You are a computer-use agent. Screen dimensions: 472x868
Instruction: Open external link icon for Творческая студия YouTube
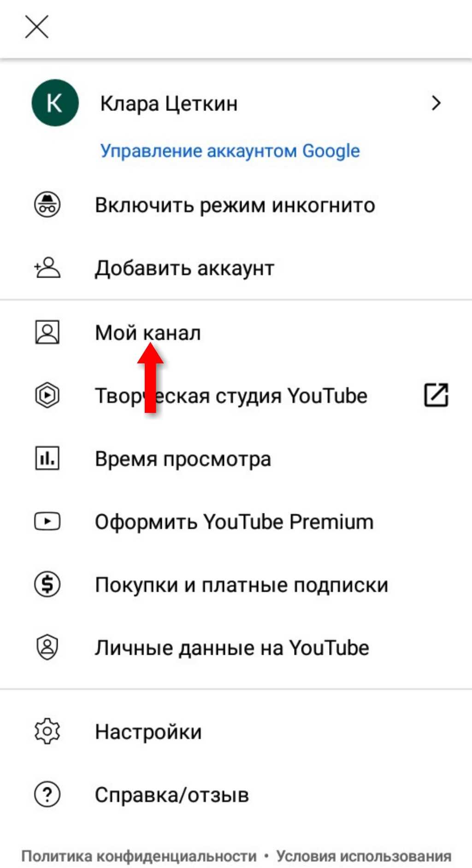(436, 395)
